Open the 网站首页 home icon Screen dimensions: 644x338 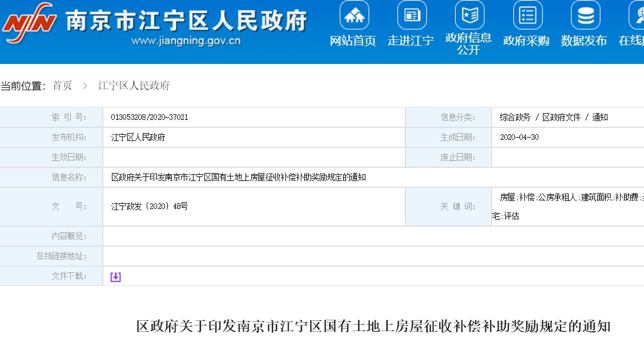pos(354,15)
